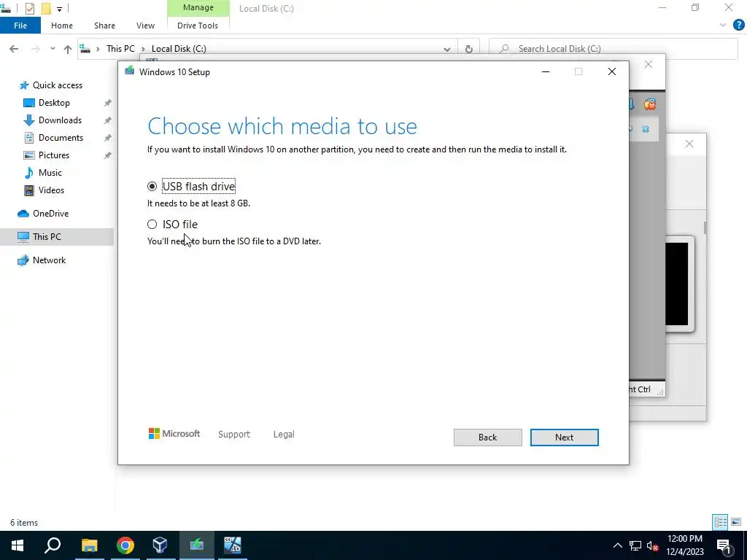Open Videos in the navigation pane
The width and height of the screenshot is (747, 560).
pyautogui.click(x=51, y=190)
